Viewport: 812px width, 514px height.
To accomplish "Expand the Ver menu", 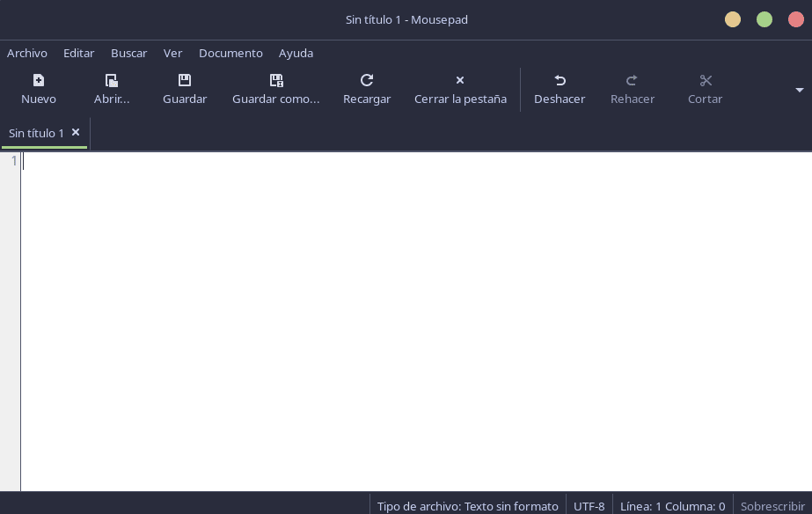I will pyautogui.click(x=173, y=53).
